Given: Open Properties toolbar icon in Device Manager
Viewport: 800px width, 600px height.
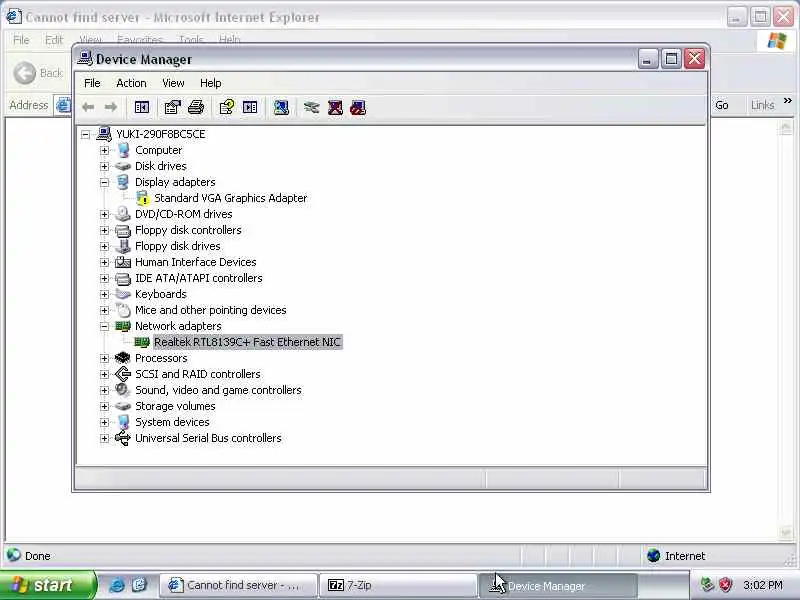Looking at the screenshot, I should pos(172,107).
